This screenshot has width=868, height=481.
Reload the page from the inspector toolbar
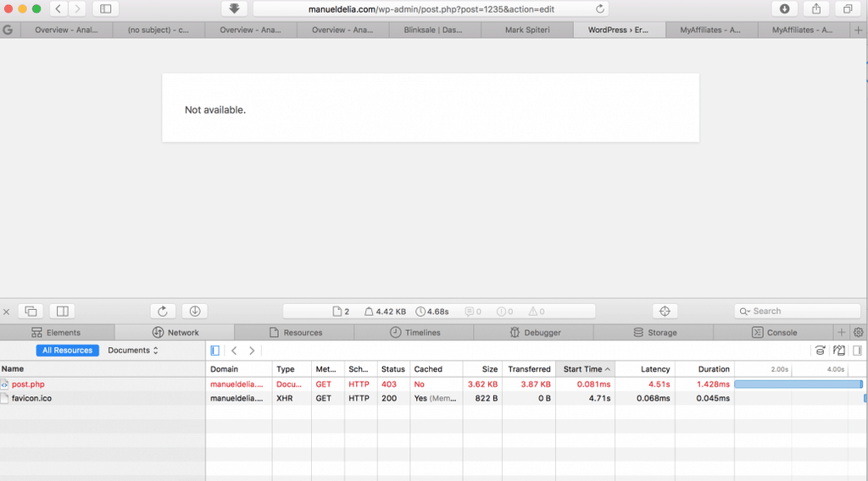click(x=163, y=311)
